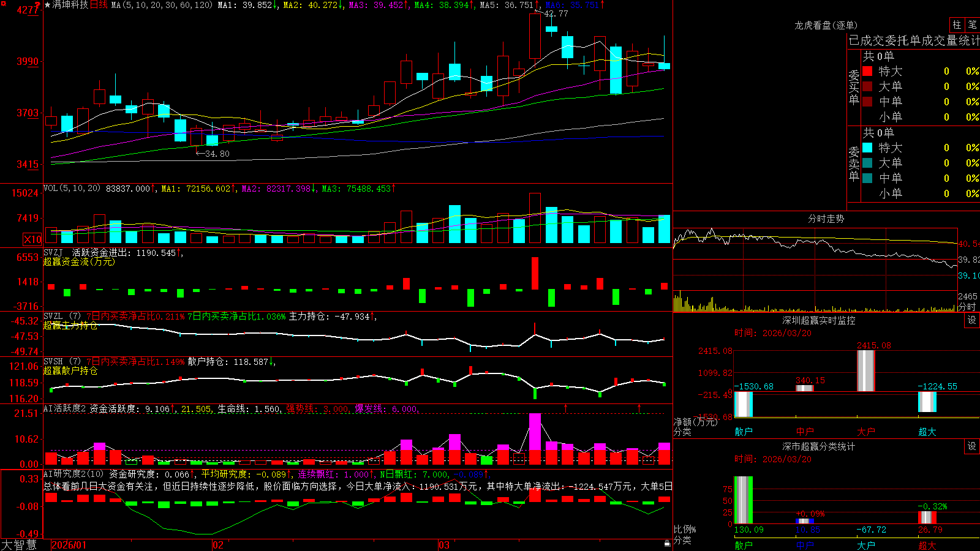Select 大户 category in real-time monitor chart
The image size is (980, 551).
pyautogui.click(x=866, y=432)
